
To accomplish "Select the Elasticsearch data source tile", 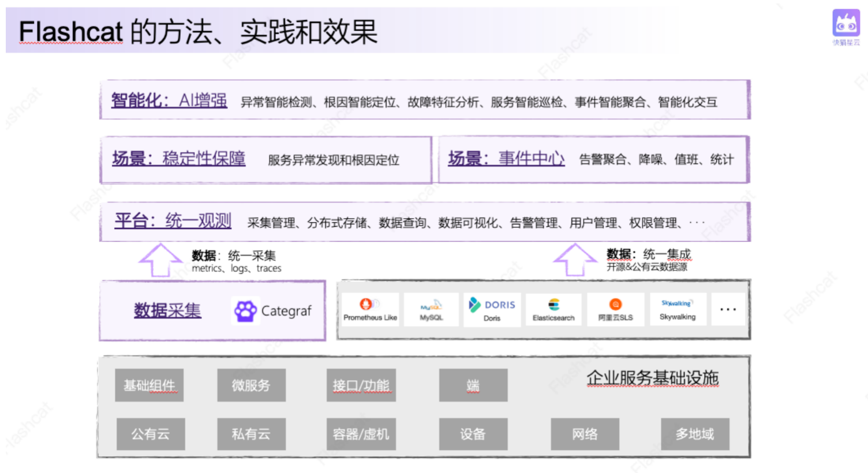I will pos(553,310).
